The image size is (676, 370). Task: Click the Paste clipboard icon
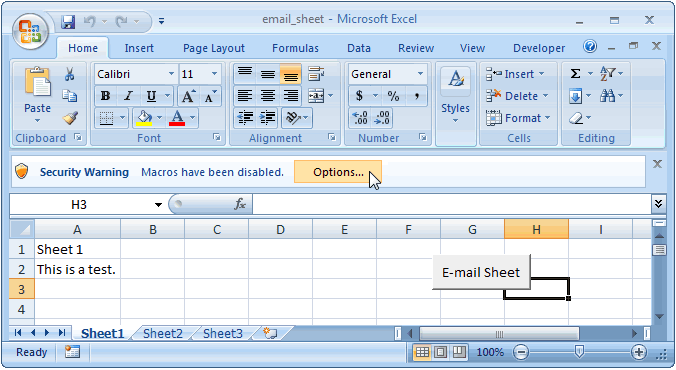pos(38,82)
